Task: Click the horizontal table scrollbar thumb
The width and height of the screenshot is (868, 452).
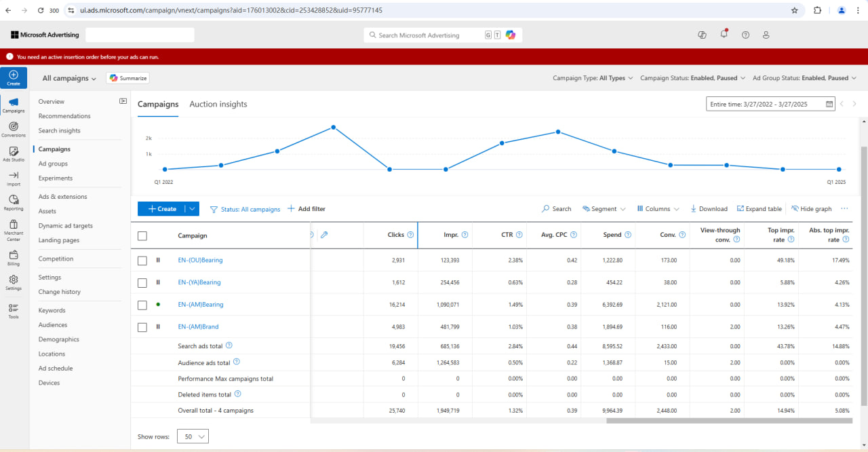Action: tap(729, 421)
